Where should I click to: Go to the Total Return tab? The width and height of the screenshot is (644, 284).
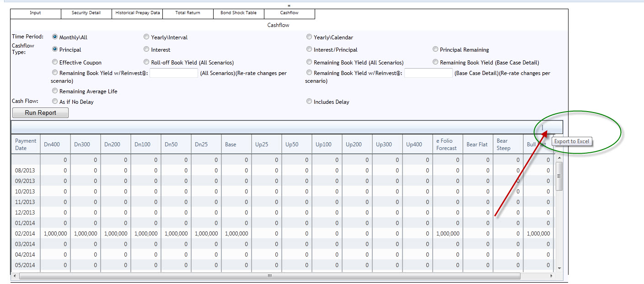[188, 13]
